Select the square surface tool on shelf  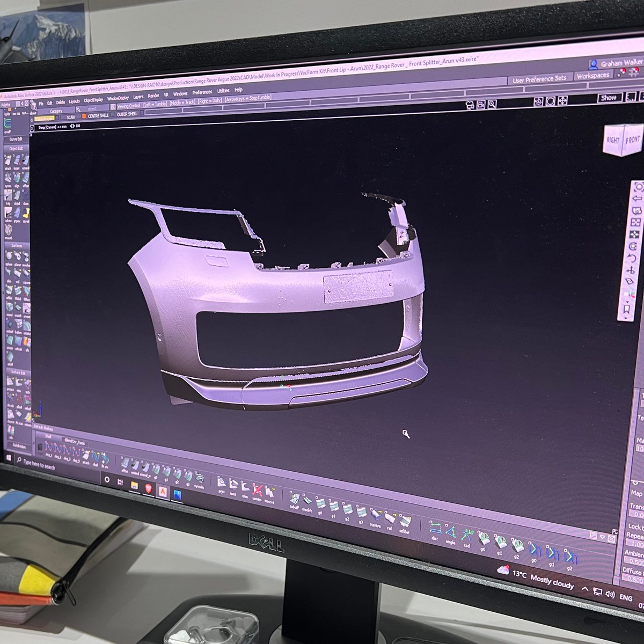375,518
